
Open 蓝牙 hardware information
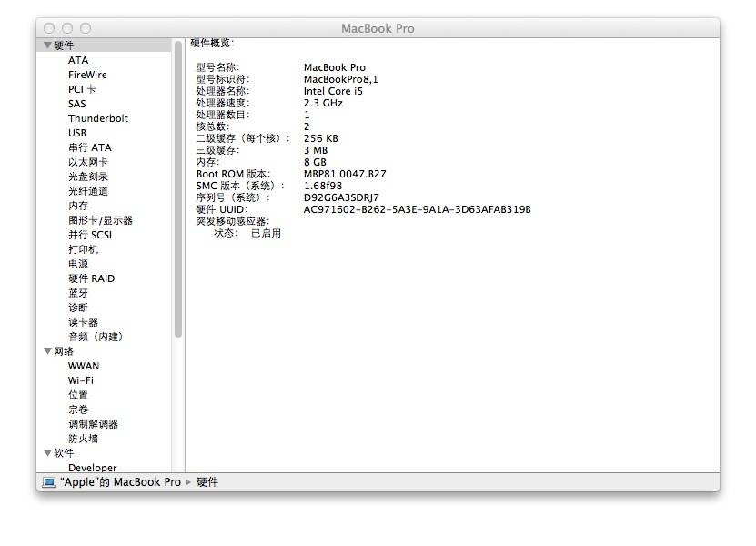point(78,293)
